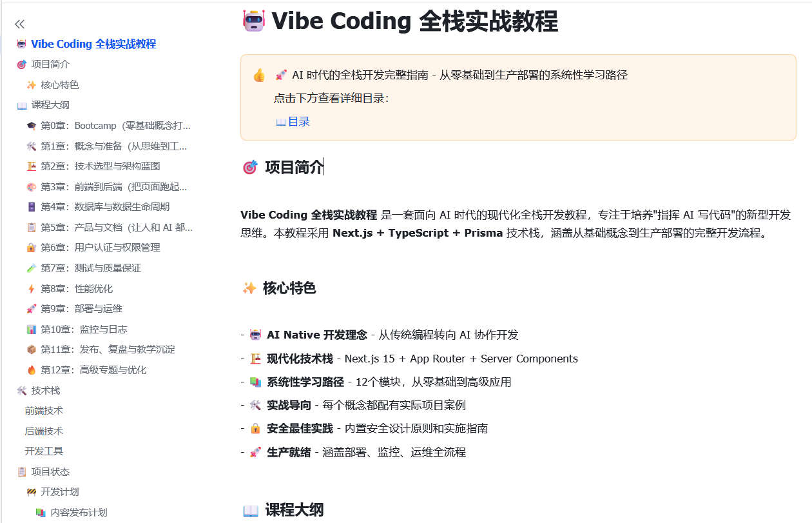
Task: Click book icon next to sidebar 课程大纲
Action: coord(21,105)
